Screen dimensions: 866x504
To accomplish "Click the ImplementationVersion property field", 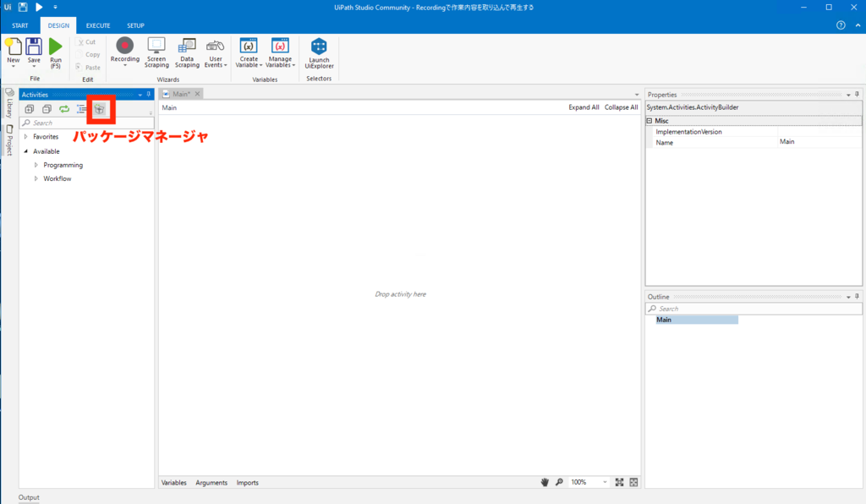I will pyautogui.click(x=819, y=131).
